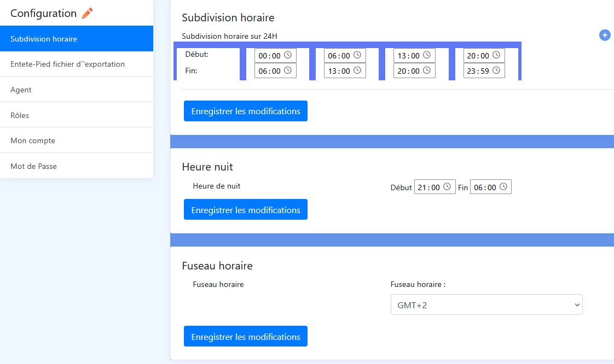Open the Fuseau horaire GMT+2 dropdown
The image size is (614, 364).
(486, 304)
